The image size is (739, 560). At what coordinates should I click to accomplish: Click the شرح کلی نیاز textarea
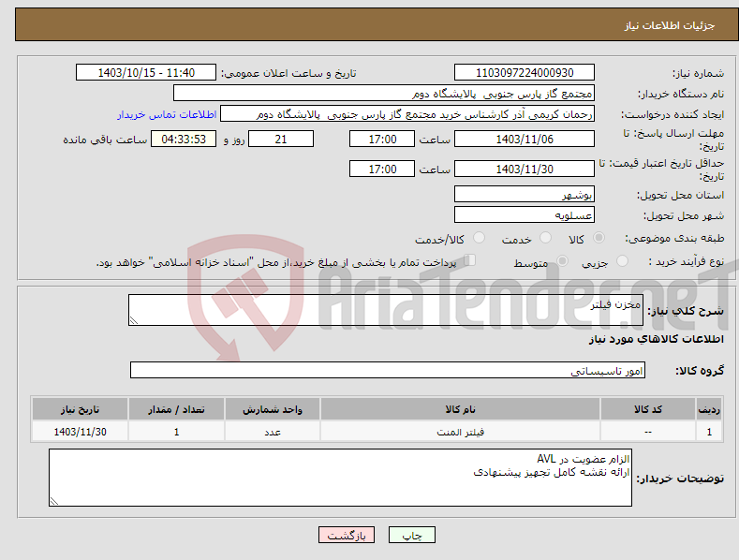pos(386,310)
